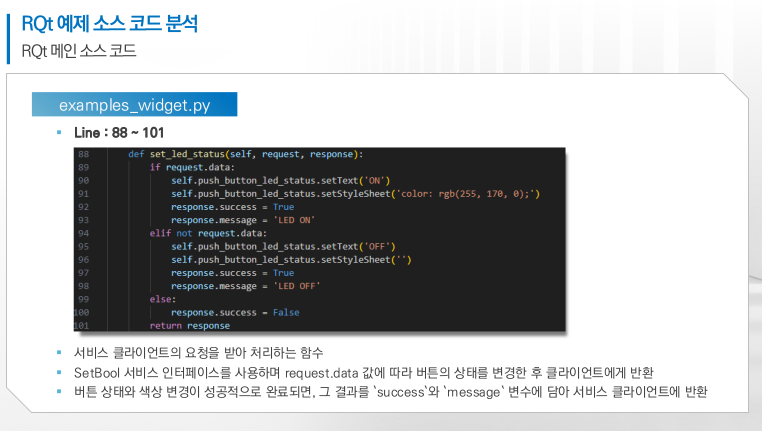Click code line 88 'def set_led_status'

pos(245,154)
